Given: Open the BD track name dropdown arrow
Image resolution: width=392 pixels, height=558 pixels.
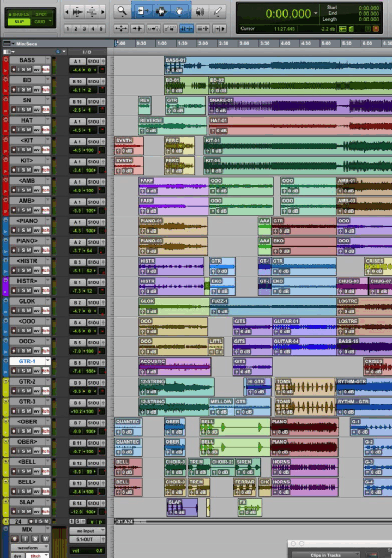Looking at the screenshot, I should 47,80.
